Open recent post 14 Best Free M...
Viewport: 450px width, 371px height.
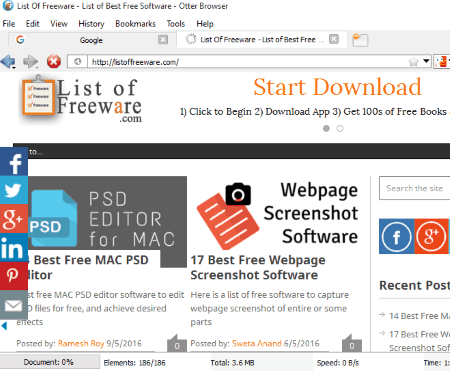[x=419, y=316]
